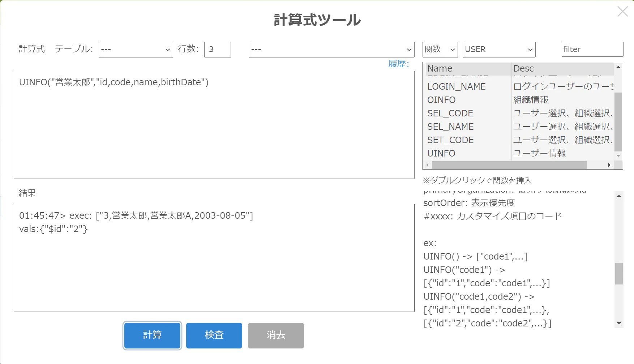Click the 検査 button
This screenshot has width=634, height=364.
click(214, 335)
